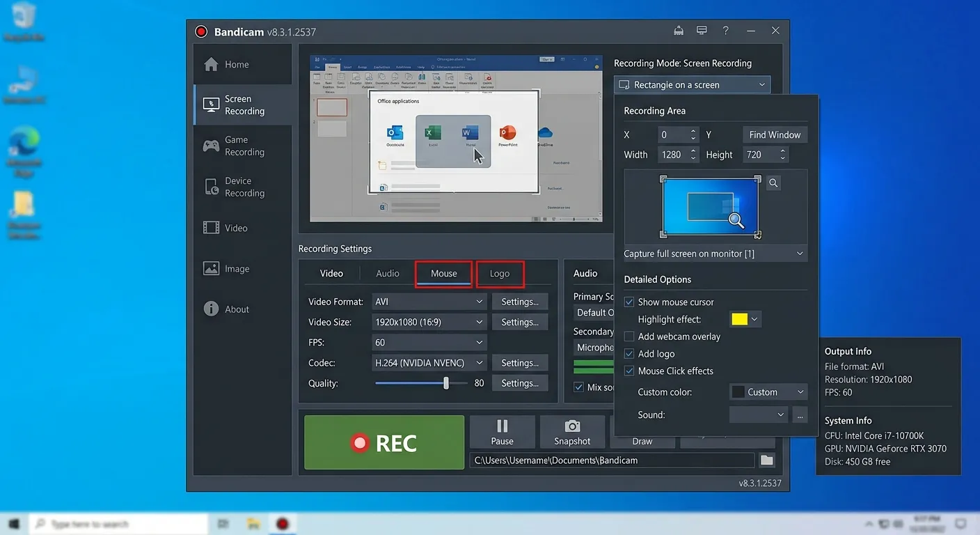The height and width of the screenshot is (535, 980).
Task: Open Settings for Video Format
Action: point(520,302)
